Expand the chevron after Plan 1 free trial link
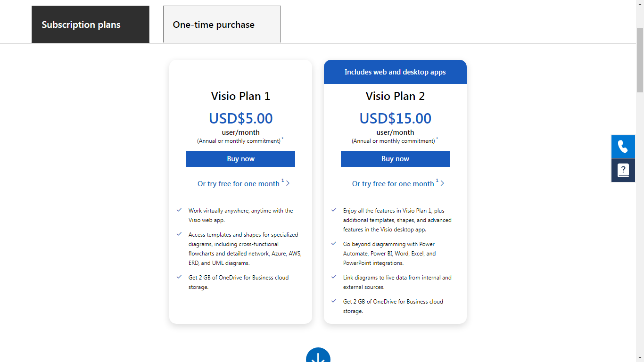644x362 pixels. (x=288, y=183)
